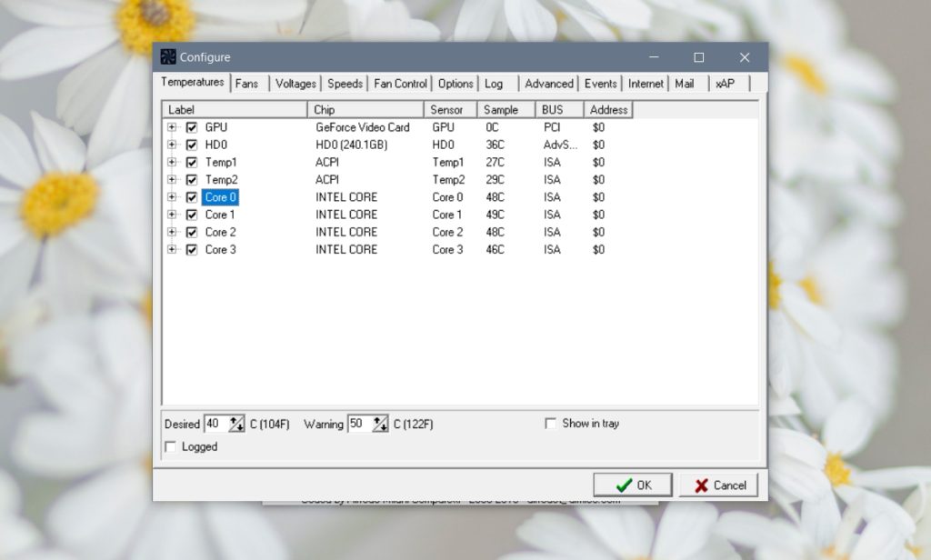Open the Advanced tab

click(548, 83)
